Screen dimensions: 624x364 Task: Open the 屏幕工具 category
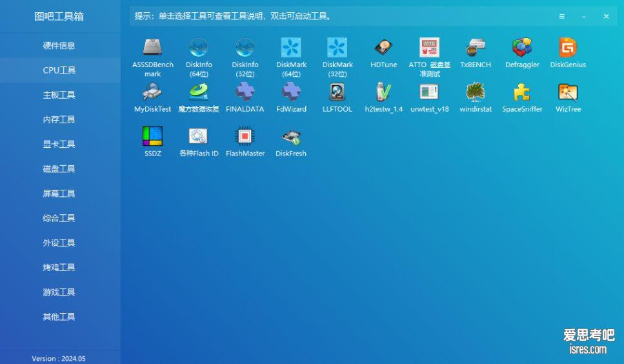[x=60, y=194]
